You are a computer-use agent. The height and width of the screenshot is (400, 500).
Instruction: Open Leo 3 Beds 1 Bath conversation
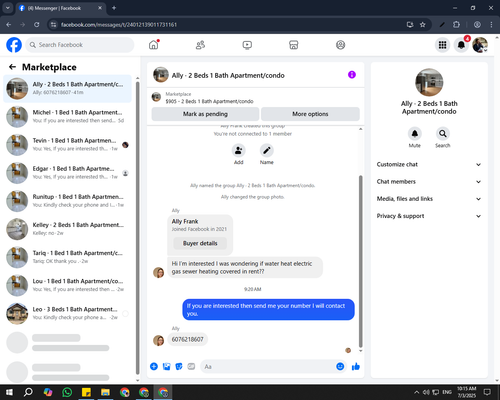coord(67,314)
